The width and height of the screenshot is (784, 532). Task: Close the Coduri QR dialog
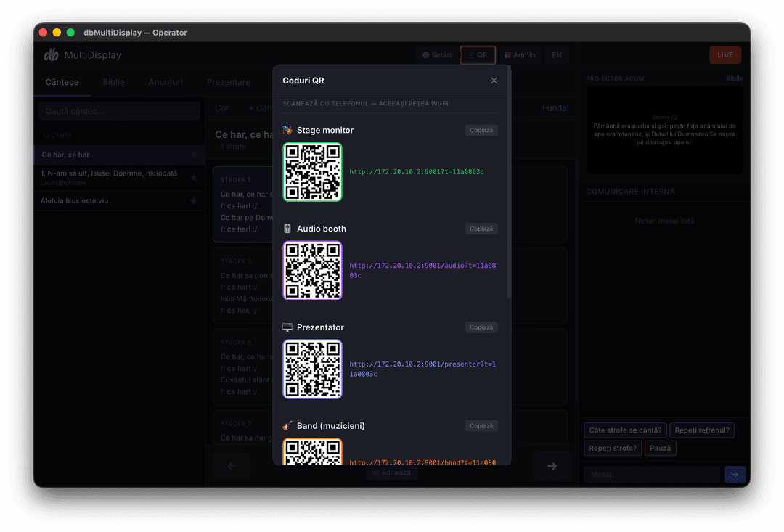coord(494,81)
